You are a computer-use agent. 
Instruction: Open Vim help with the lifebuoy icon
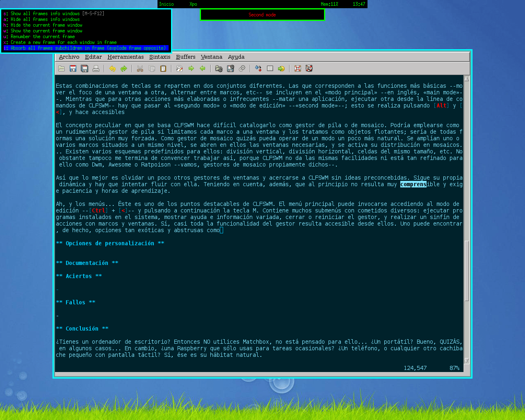coord(298,68)
